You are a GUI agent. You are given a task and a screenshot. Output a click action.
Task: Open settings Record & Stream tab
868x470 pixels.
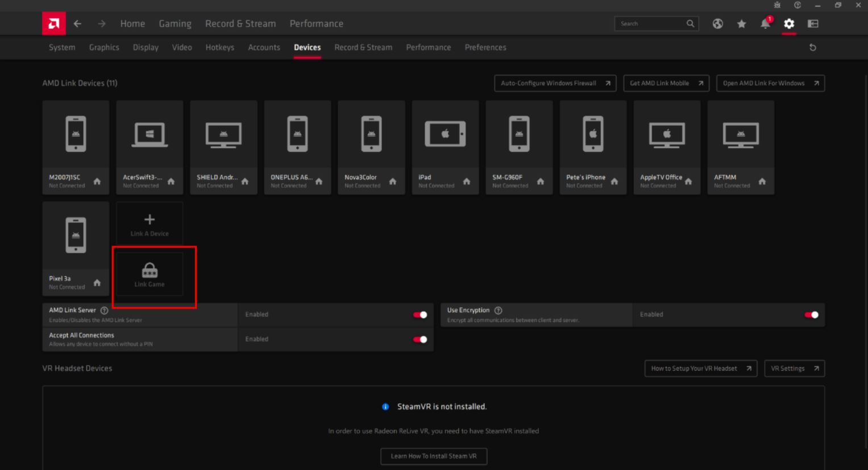[363, 47]
